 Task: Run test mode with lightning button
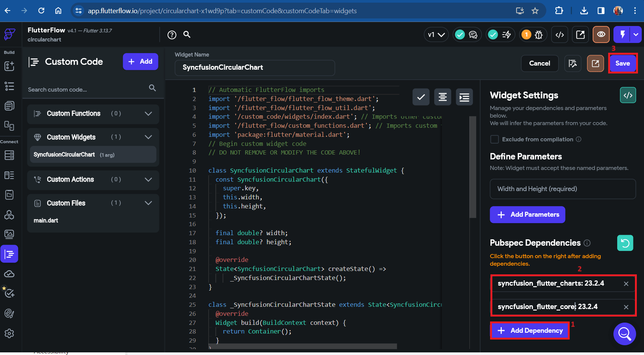(622, 35)
